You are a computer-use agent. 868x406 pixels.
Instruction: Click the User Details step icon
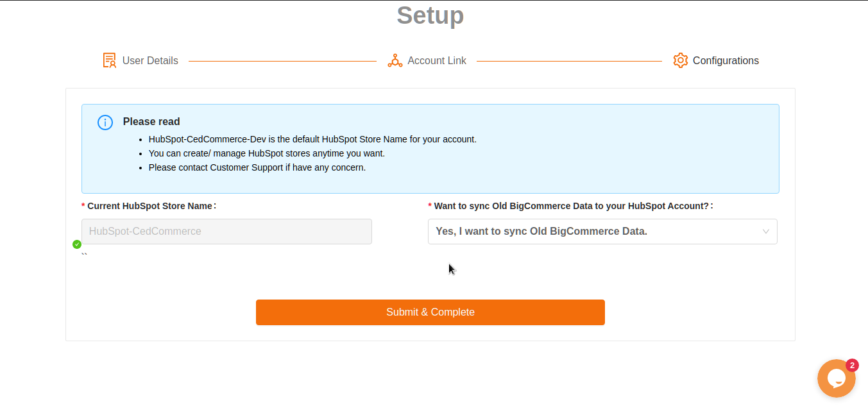(110, 60)
